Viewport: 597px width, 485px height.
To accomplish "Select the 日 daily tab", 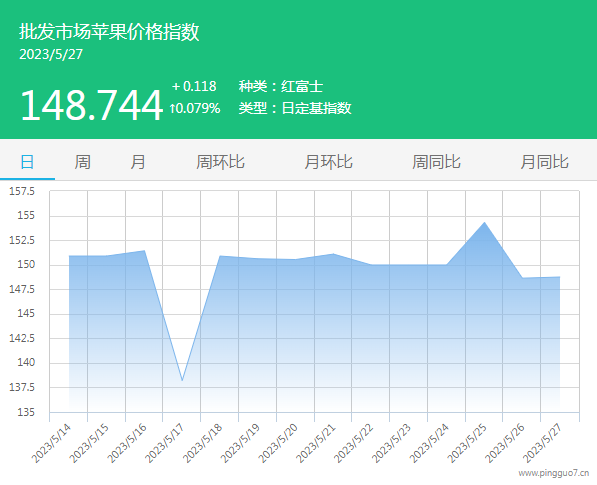I will click(x=27, y=162).
